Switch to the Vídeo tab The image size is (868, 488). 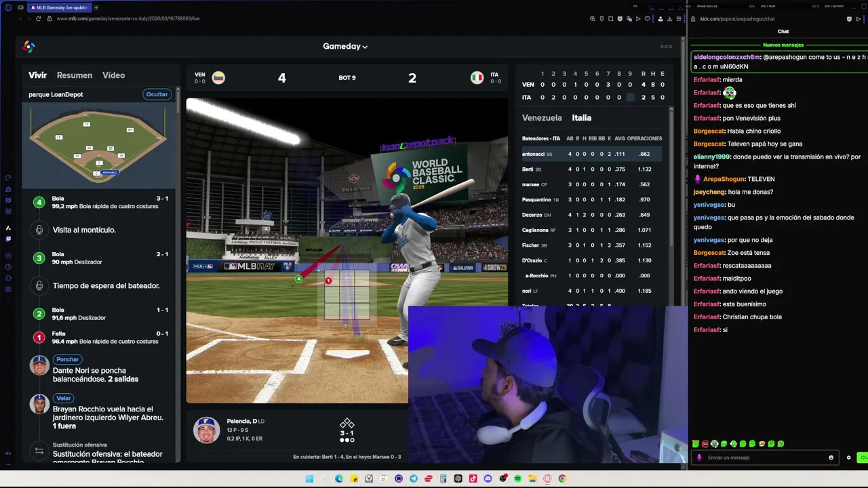pos(113,75)
